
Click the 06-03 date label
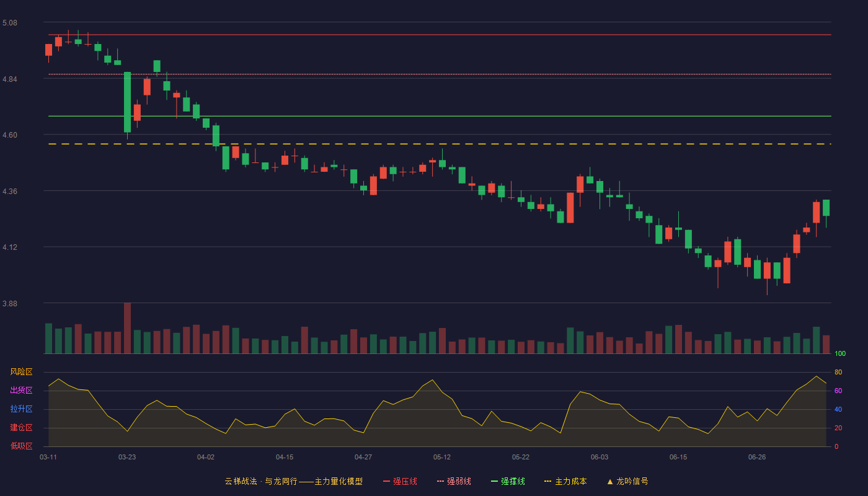(x=600, y=457)
